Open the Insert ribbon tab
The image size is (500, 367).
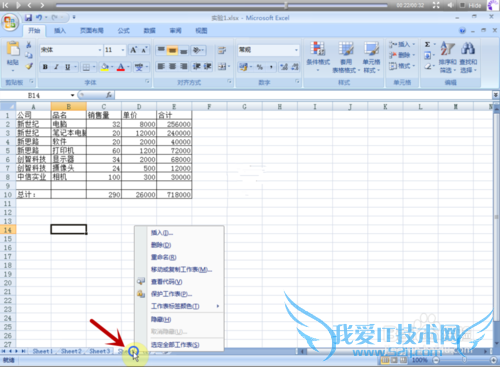tap(60, 31)
